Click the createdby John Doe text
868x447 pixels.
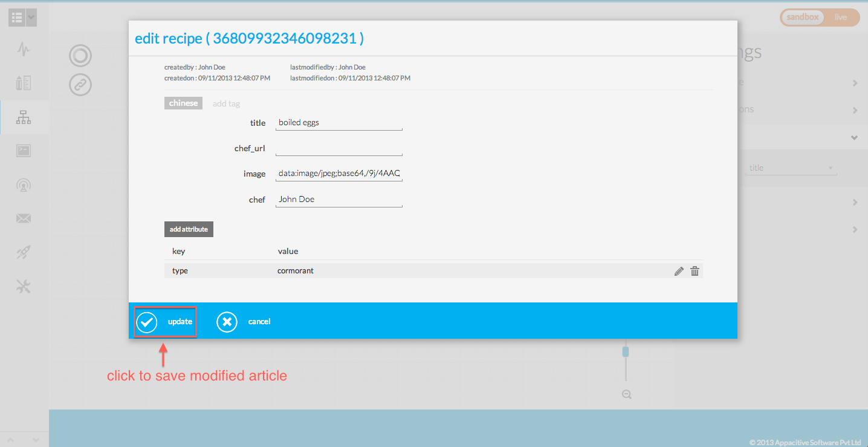click(195, 67)
